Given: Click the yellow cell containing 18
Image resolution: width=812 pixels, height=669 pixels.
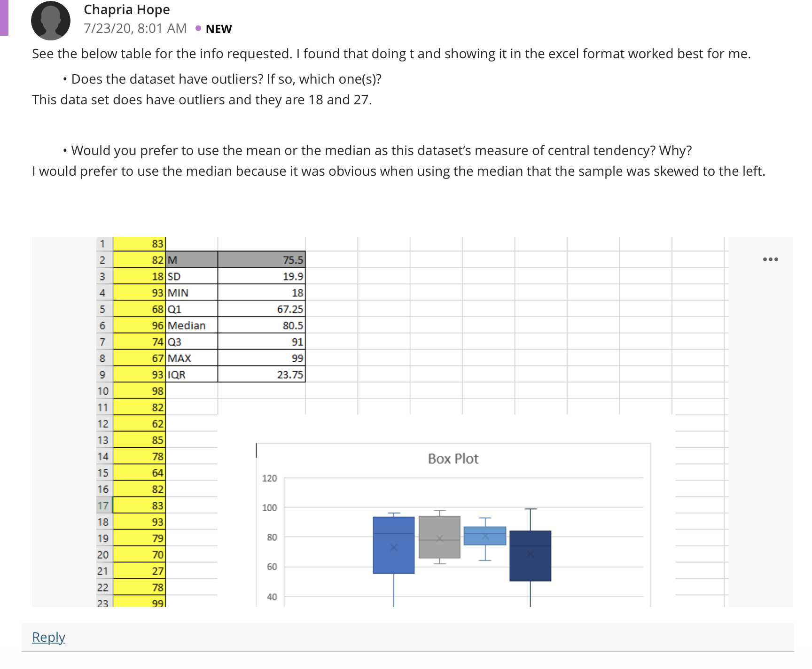Looking at the screenshot, I should click(x=139, y=276).
